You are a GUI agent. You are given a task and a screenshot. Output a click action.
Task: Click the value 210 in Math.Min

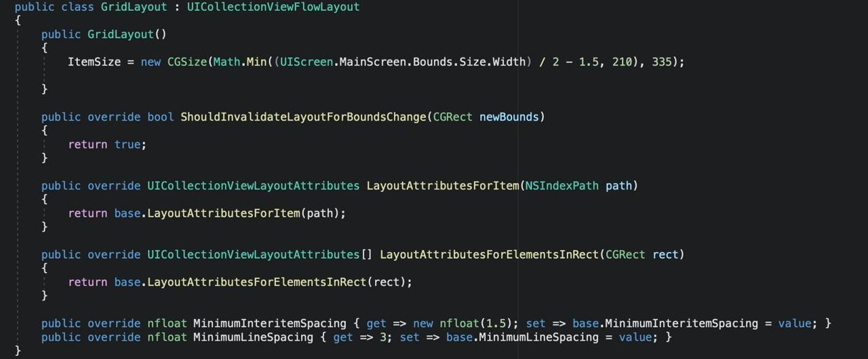pyautogui.click(x=622, y=62)
